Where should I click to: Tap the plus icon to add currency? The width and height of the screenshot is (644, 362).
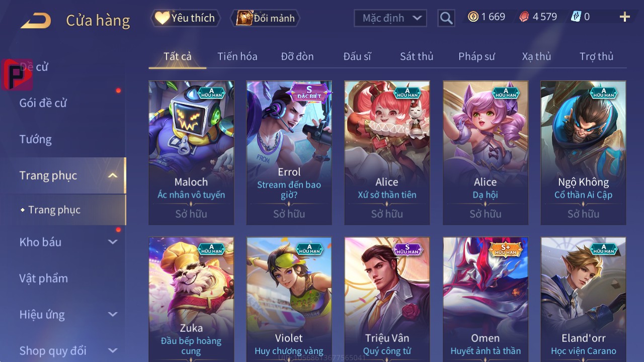pyautogui.click(x=625, y=17)
